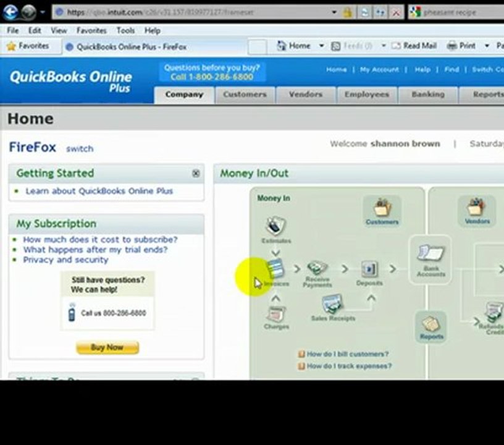Open the File menu
This screenshot has width=504, height=445.
pyautogui.click(x=13, y=30)
